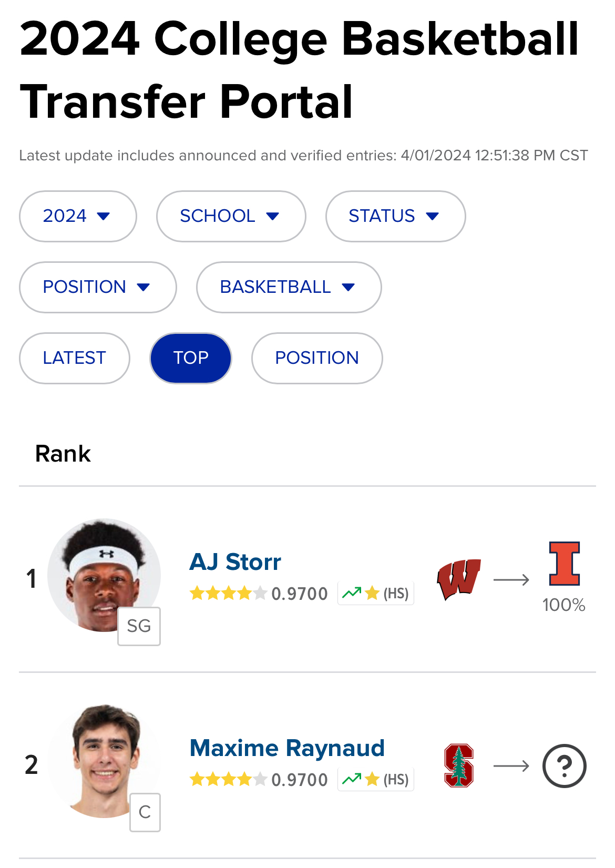Expand the POSITION filter dropdown
The height and width of the screenshot is (868, 615).
coord(97,287)
